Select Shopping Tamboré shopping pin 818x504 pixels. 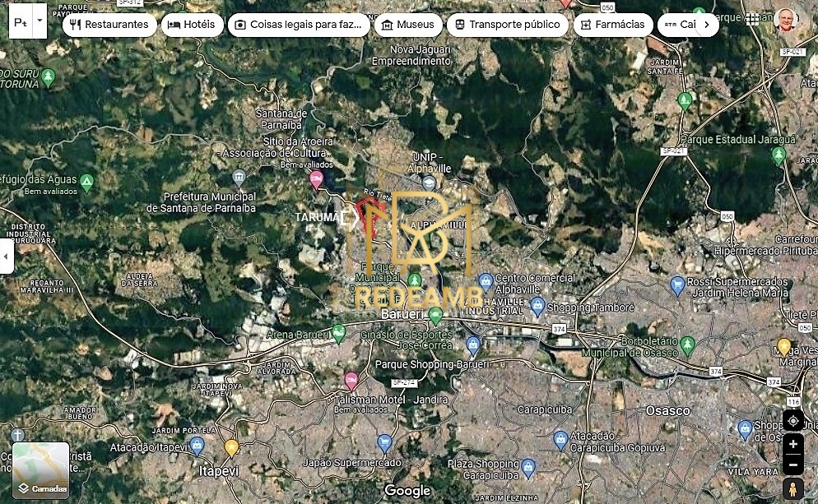(x=537, y=306)
